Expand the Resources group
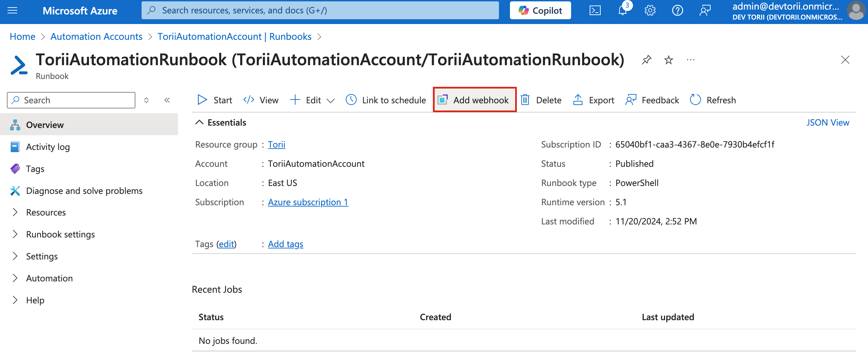868x361 pixels. (89, 212)
